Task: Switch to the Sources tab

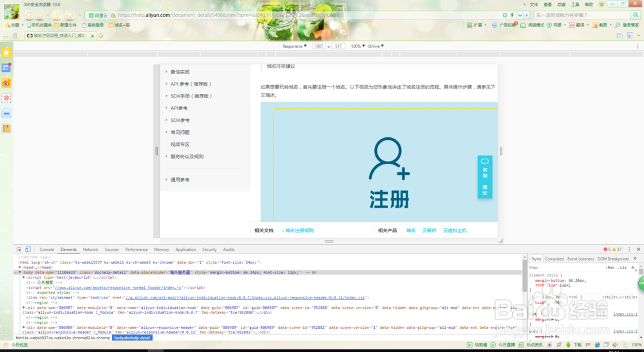Action: (x=111, y=249)
